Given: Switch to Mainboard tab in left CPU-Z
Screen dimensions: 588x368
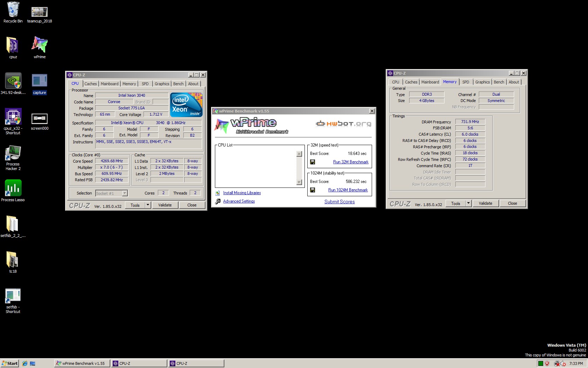Looking at the screenshot, I should [110, 84].
